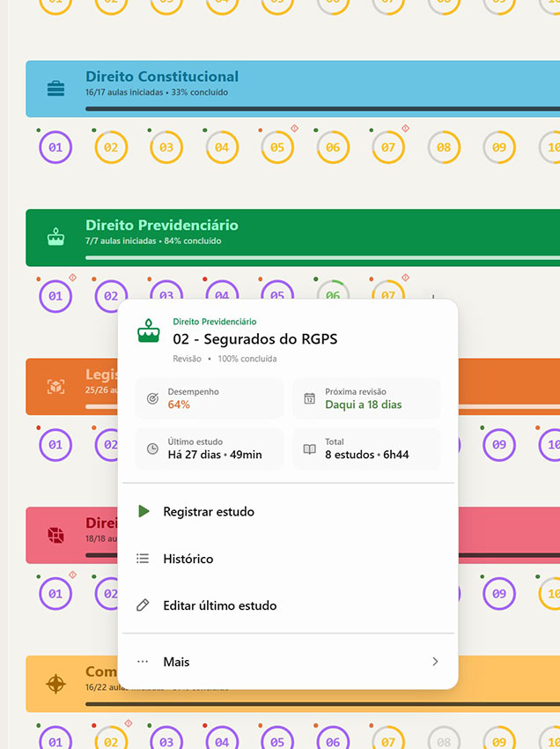
Task: Open lesson 09 under the red subject
Action: pos(499,593)
